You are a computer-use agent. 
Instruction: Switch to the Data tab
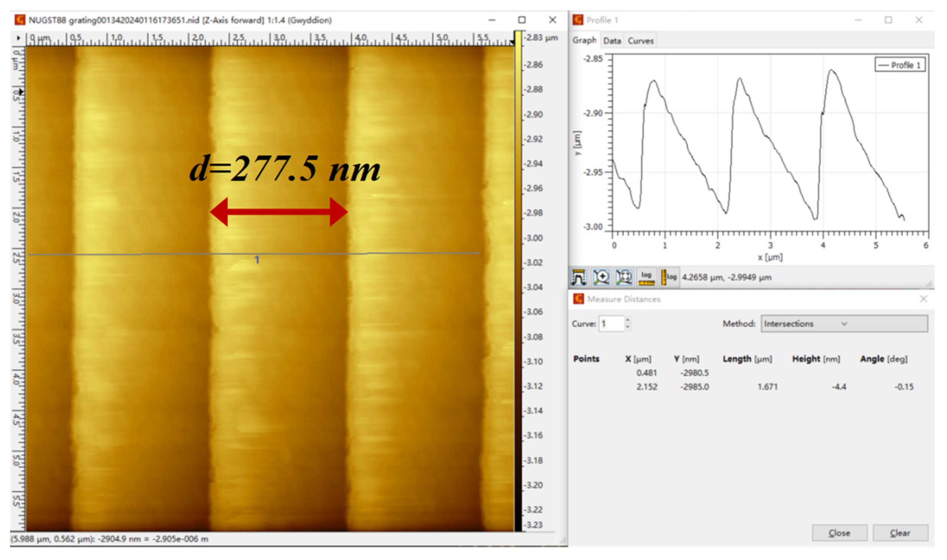click(x=612, y=41)
